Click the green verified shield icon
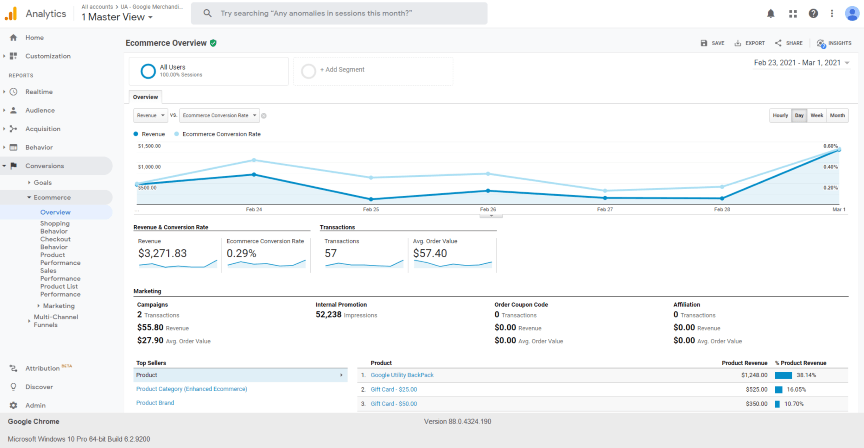The image size is (864, 448). click(213, 43)
